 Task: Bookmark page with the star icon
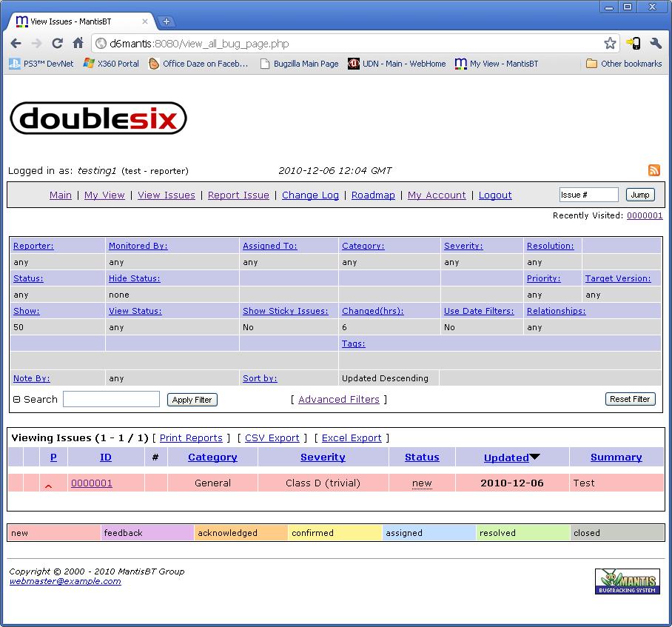609,44
